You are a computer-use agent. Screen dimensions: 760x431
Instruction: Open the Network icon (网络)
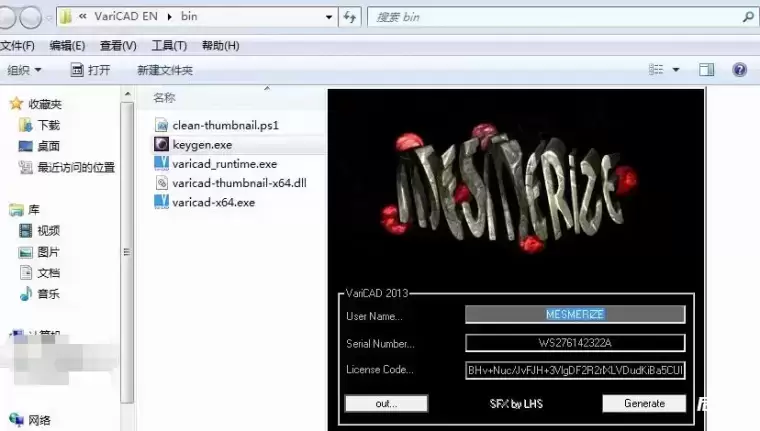16,419
